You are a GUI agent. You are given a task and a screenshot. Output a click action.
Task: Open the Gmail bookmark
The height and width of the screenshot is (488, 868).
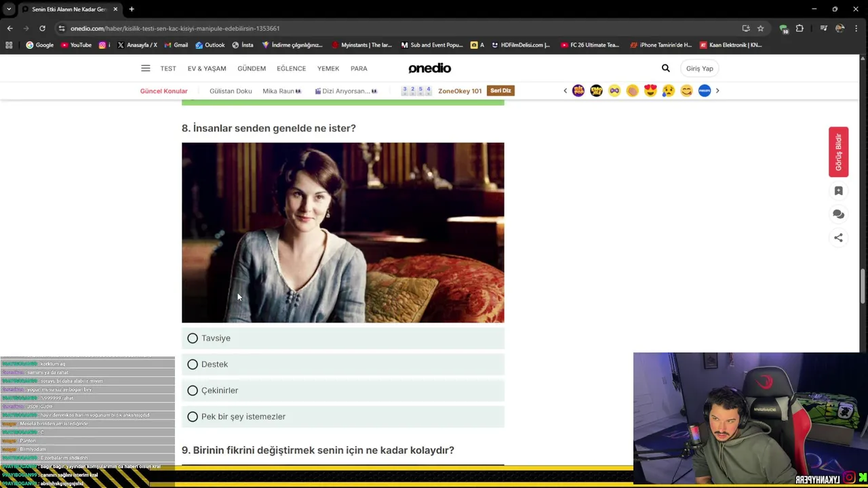click(x=176, y=45)
